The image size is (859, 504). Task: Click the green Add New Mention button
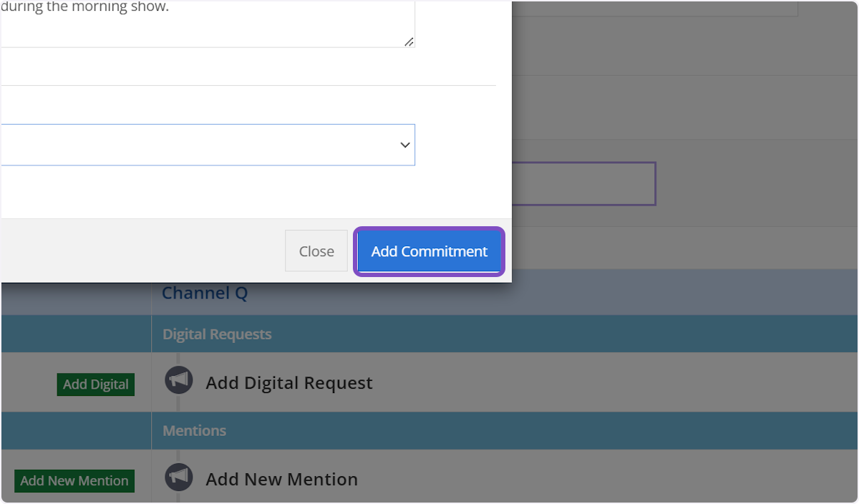pyautogui.click(x=74, y=481)
